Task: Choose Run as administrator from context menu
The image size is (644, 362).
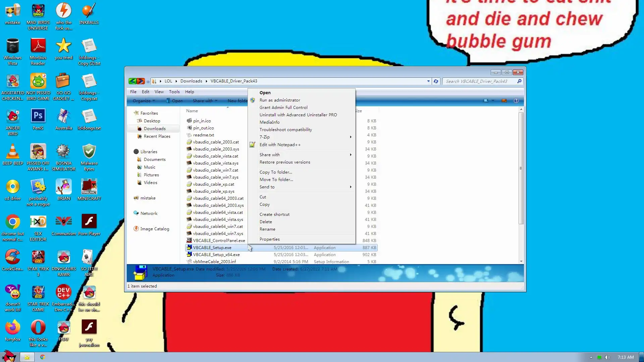Action: [x=280, y=100]
